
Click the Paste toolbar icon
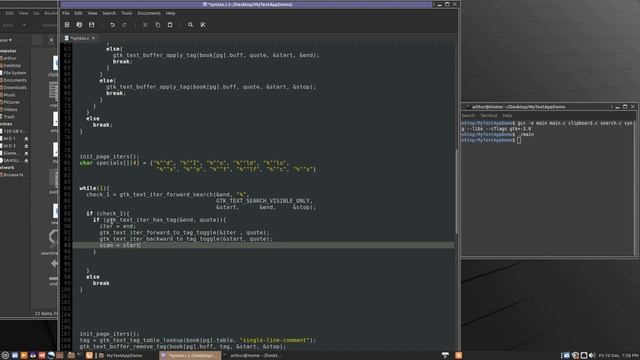point(170,25)
